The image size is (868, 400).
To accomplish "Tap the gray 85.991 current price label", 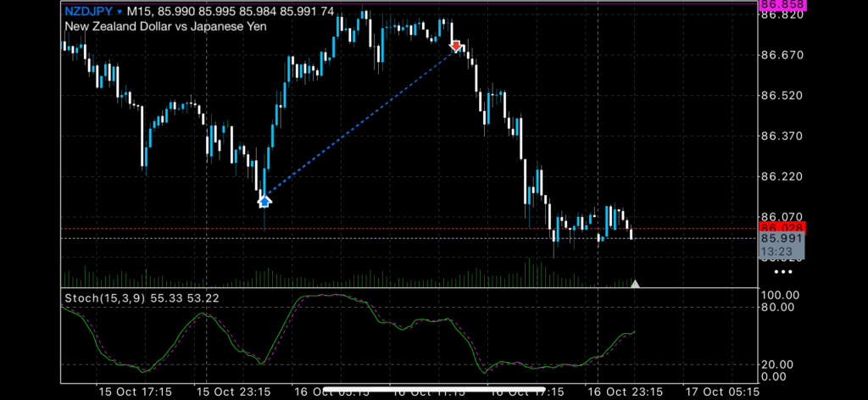I will [782, 239].
